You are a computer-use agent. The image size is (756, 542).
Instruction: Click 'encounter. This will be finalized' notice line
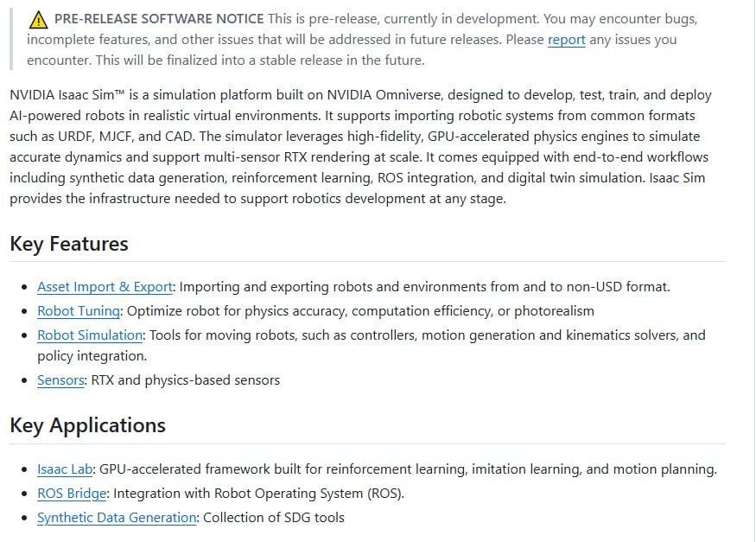226,61
